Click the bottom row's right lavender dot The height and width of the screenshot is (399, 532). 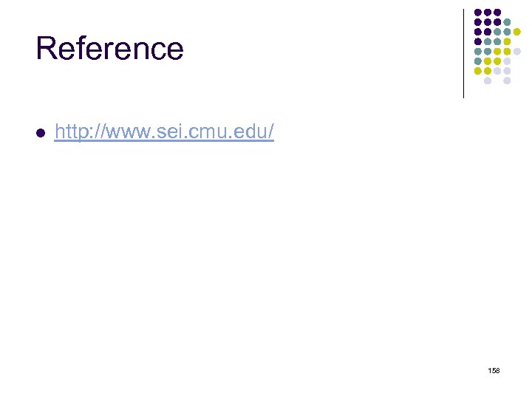coord(507,81)
